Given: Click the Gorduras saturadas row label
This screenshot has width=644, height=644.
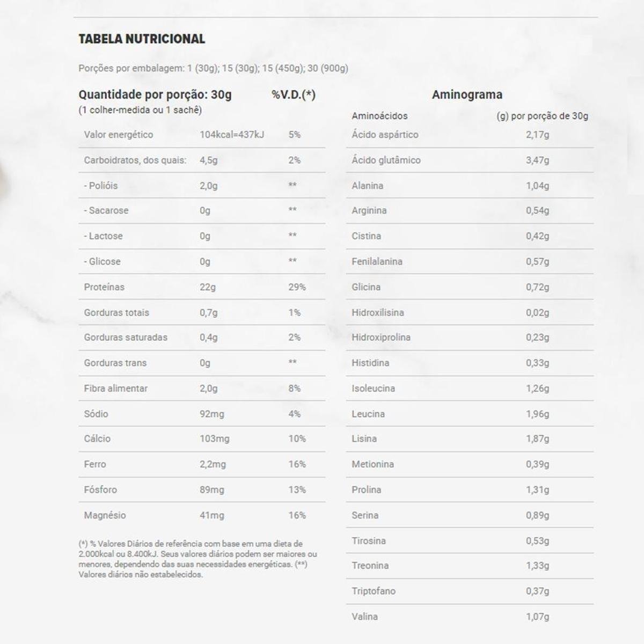Looking at the screenshot, I should pos(126,338).
